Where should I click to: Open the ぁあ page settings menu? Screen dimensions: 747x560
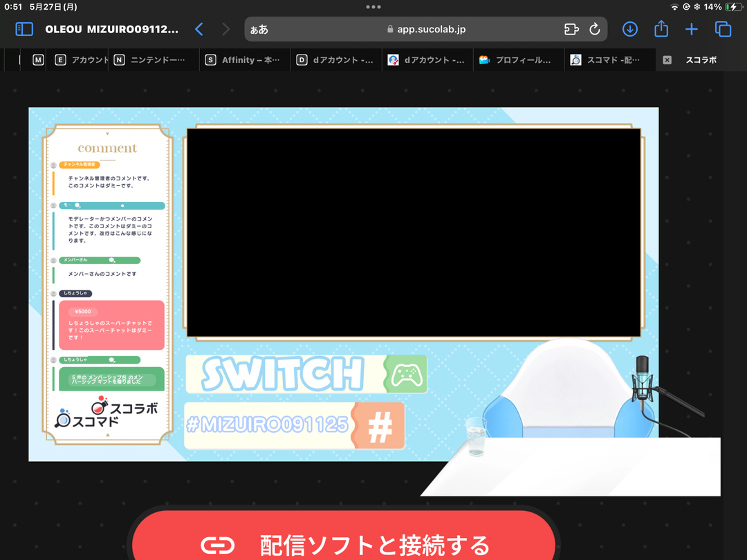[x=259, y=30]
